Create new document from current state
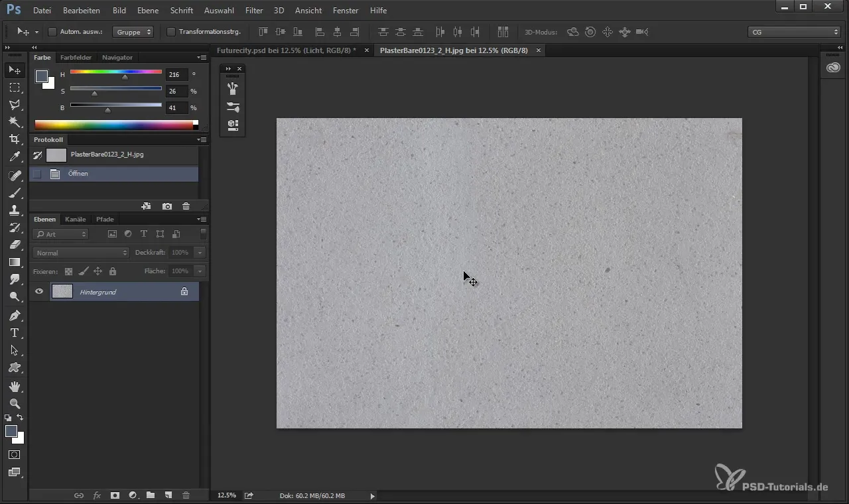The height and width of the screenshot is (504, 849). click(146, 207)
